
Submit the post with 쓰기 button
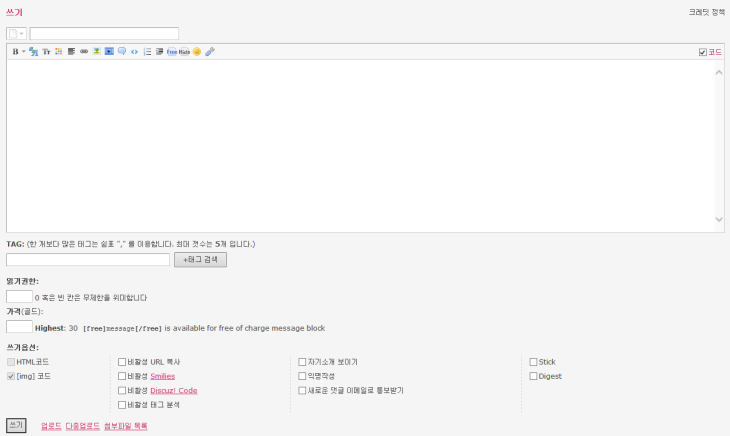pos(16,425)
